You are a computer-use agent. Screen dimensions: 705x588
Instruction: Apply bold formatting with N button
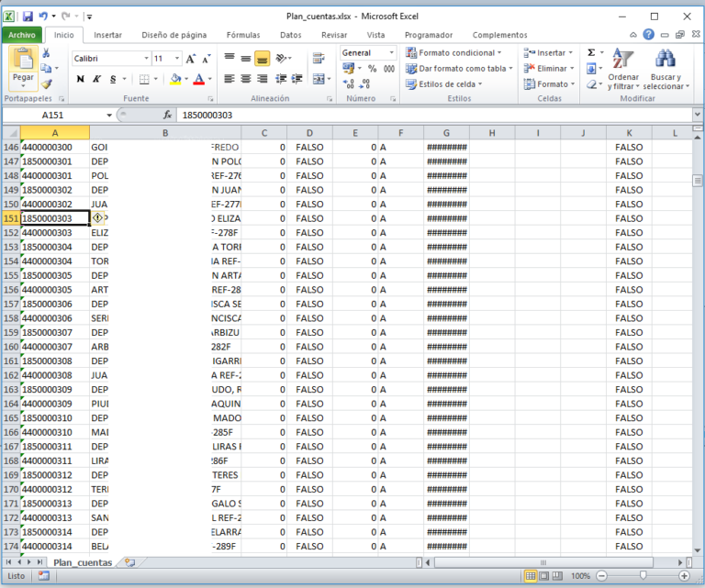click(81, 79)
